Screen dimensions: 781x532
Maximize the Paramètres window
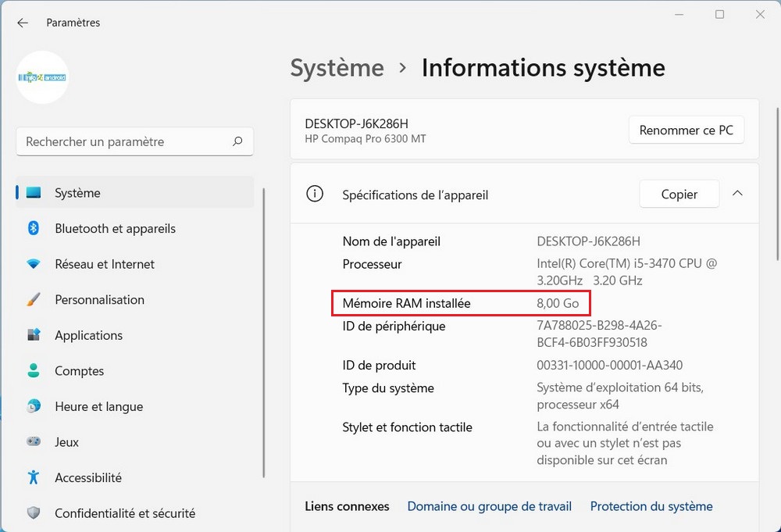(720, 14)
